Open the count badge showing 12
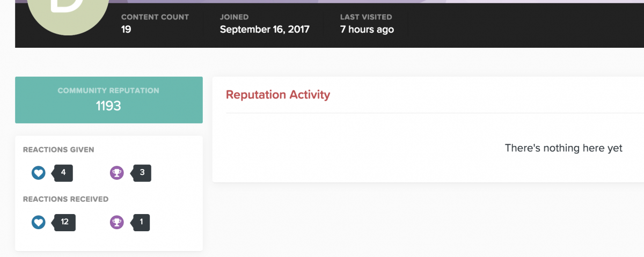Viewport: 644px width, 257px height. pos(64,222)
